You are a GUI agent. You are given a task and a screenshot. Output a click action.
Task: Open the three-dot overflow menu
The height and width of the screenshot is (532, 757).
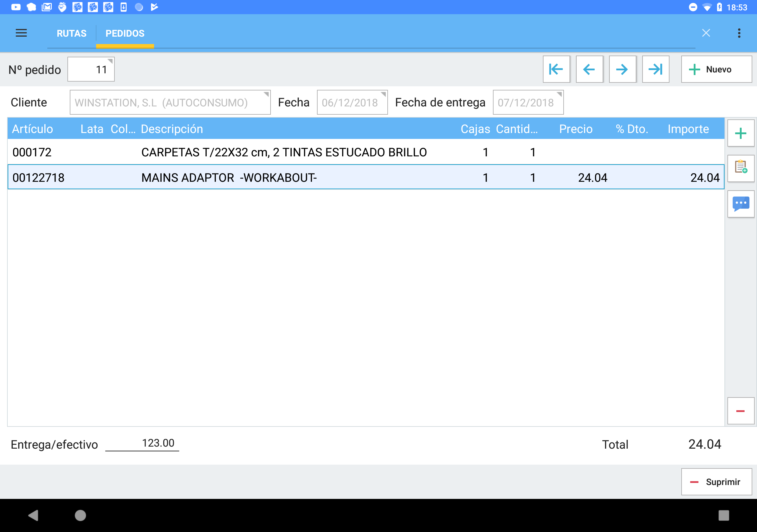pos(739,33)
